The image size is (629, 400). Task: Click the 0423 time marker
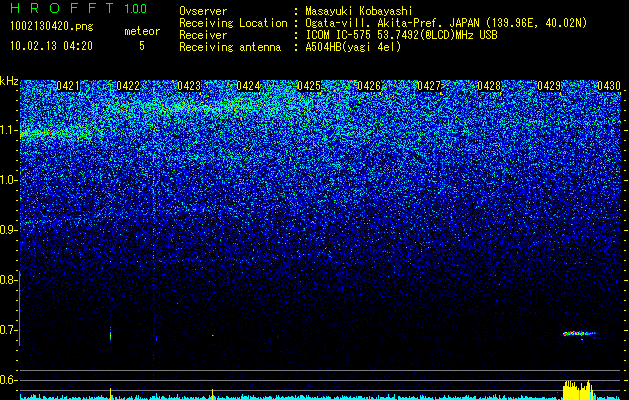coord(189,86)
